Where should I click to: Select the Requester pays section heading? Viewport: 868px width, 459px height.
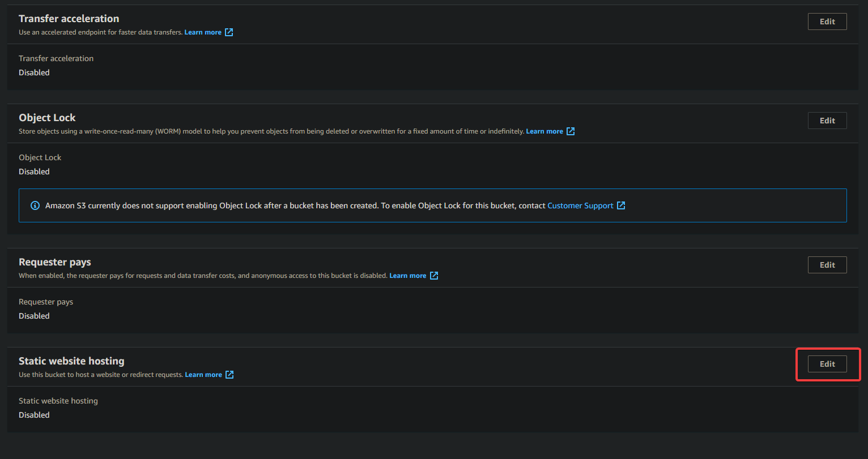tap(54, 262)
